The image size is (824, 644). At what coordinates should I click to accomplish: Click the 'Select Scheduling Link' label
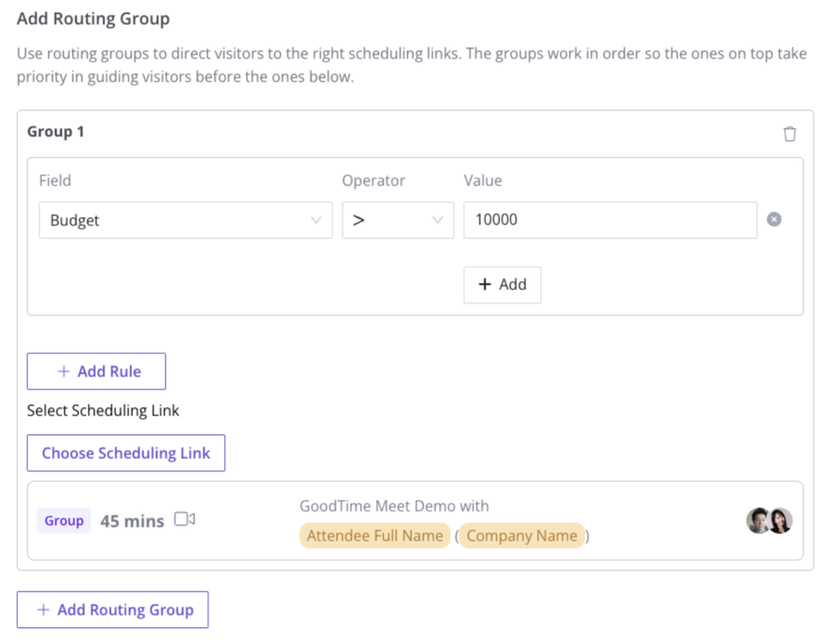coord(103,411)
